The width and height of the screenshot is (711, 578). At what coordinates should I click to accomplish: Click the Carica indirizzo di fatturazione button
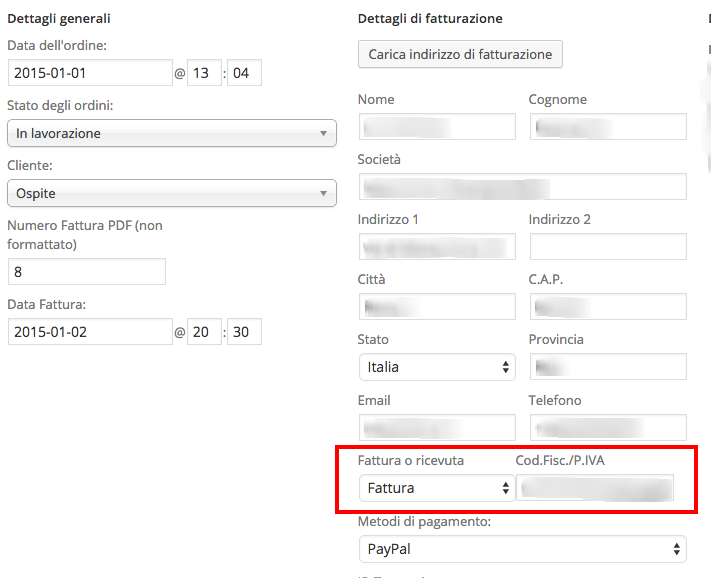tap(460, 54)
